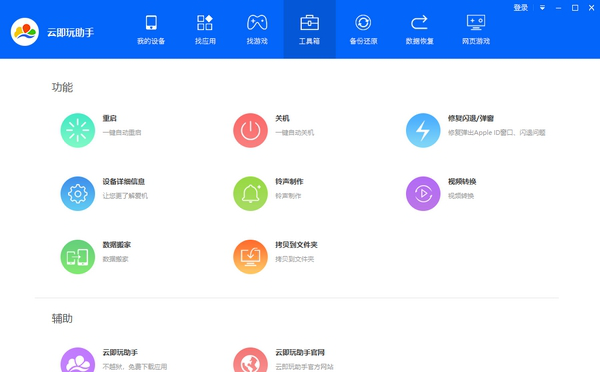Open the 备份还原 tab

point(363,29)
